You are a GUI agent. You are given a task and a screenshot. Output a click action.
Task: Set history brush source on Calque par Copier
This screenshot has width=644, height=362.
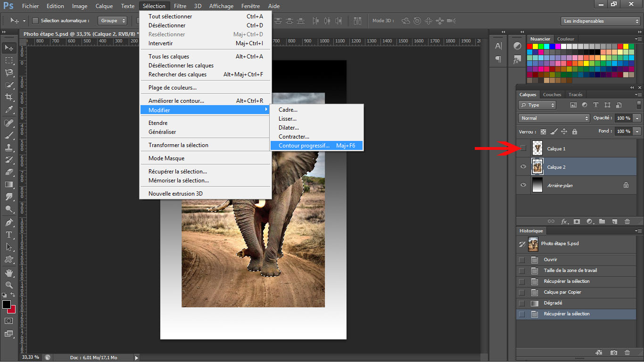521,292
